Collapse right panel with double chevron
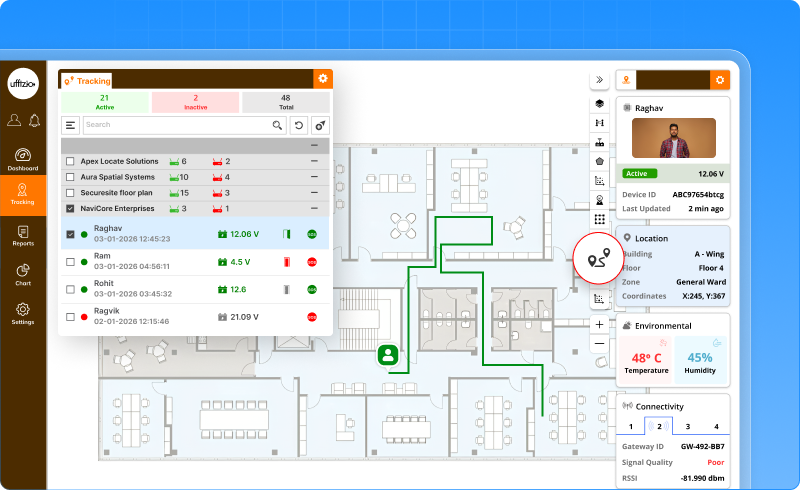This screenshot has height=490, width=800. tap(600, 80)
